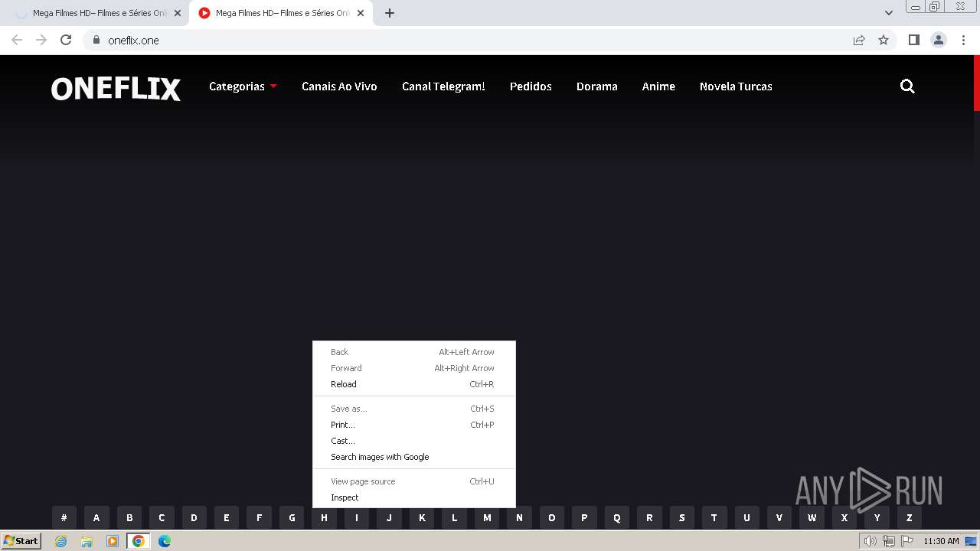Image resolution: width=980 pixels, height=551 pixels.
Task: Open the Action Center flag icon
Action: pyautogui.click(x=907, y=541)
